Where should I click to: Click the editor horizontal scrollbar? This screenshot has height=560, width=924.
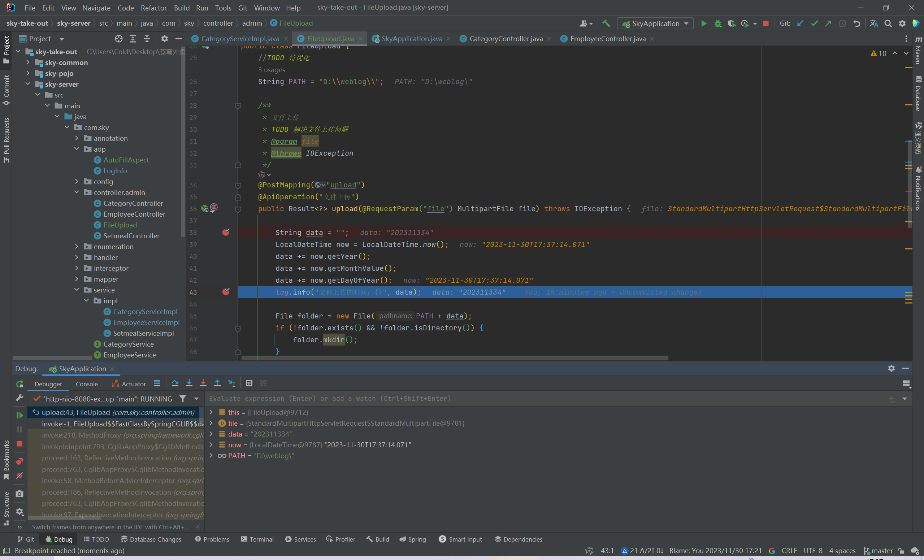pos(455,358)
